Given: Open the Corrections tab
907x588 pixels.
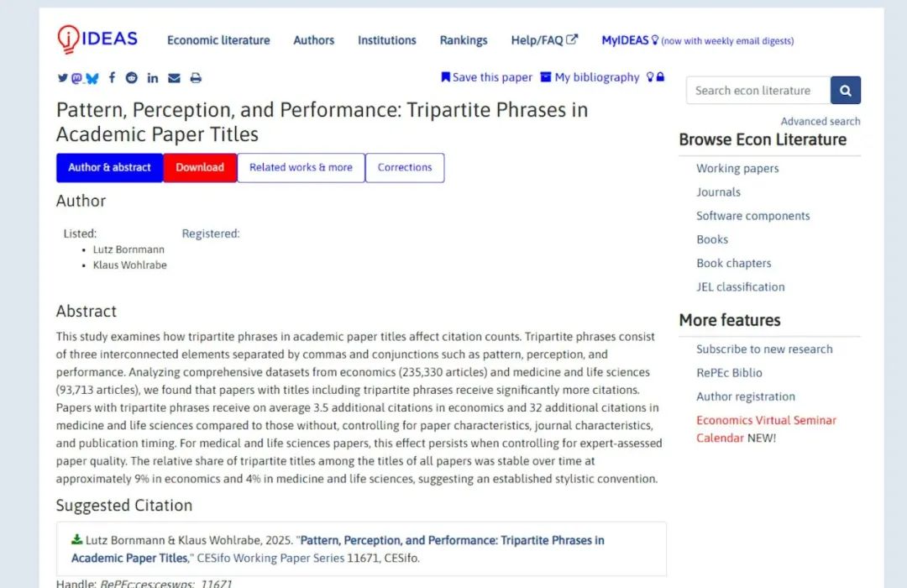Looking at the screenshot, I should (405, 167).
